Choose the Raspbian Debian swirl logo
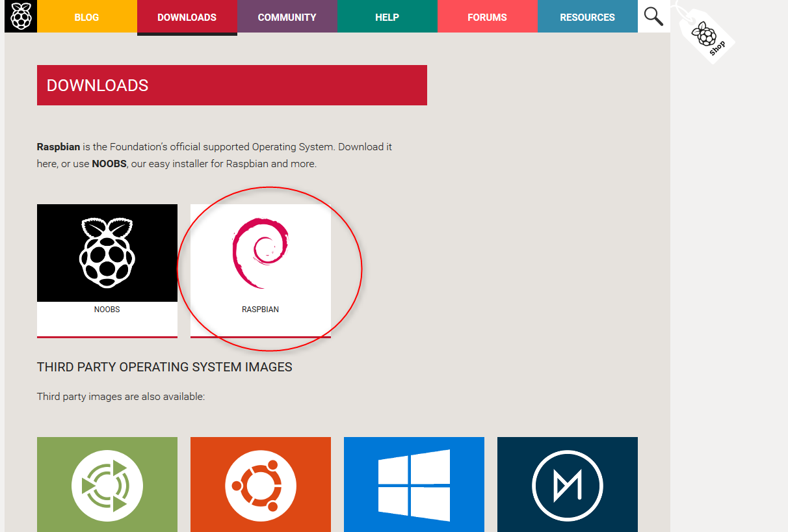 point(261,253)
